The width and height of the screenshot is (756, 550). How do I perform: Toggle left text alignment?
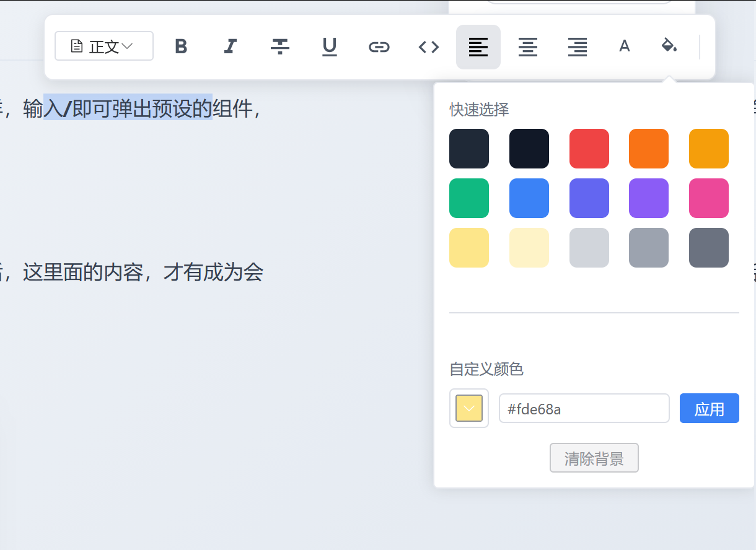click(x=478, y=46)
